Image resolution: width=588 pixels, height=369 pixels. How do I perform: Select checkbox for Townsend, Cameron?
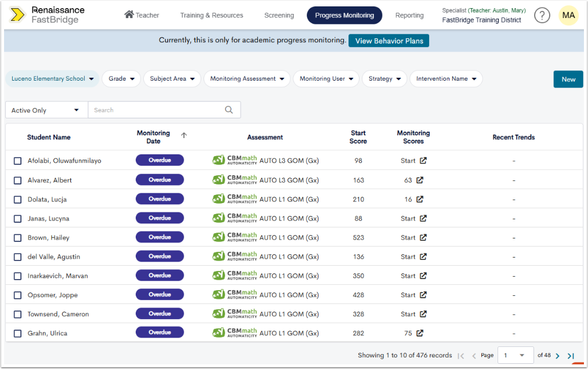[17, 314]
